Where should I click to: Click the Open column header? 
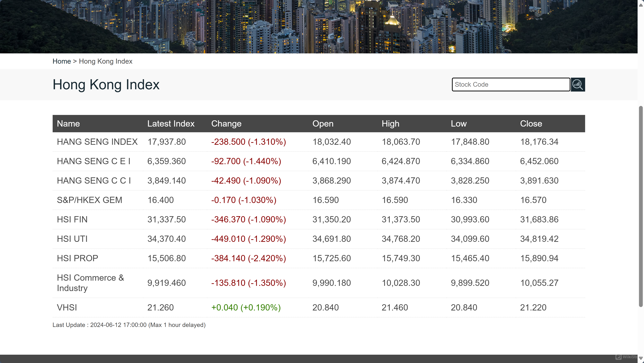tap(323, 124)
